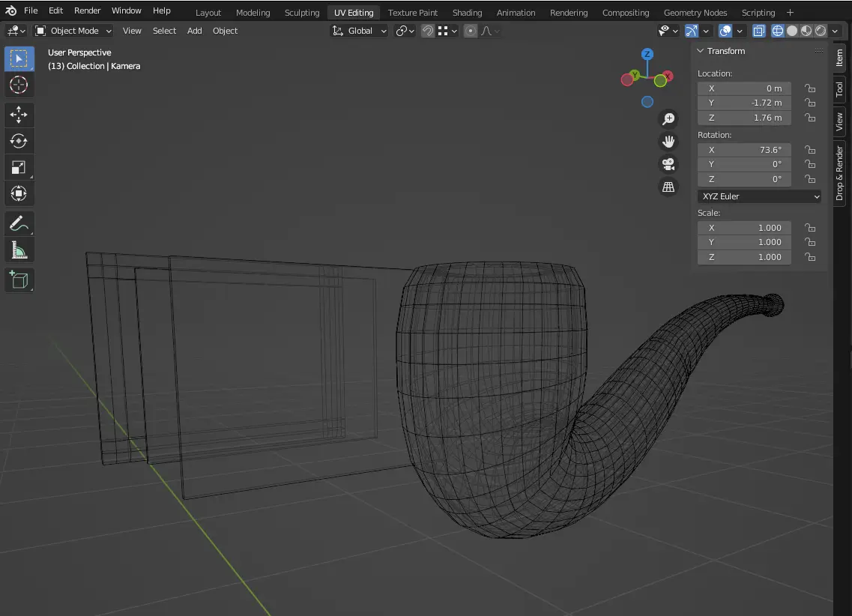Choose the Annotate pencil tool

click(19, 223)
